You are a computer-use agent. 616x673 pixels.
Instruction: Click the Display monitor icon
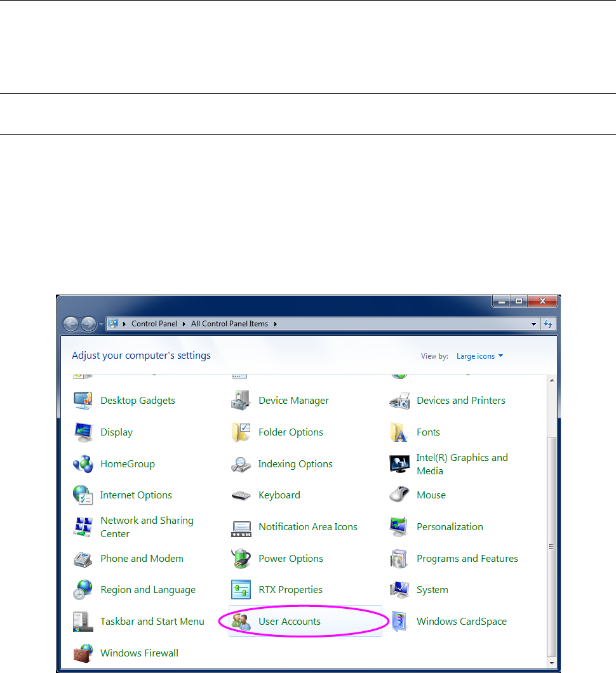click(83, 432)
